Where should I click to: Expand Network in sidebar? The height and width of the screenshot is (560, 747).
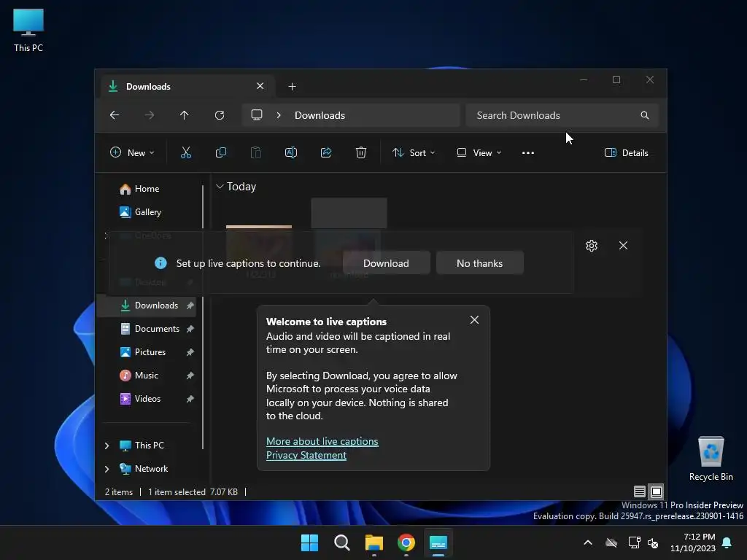pos(107,469)
